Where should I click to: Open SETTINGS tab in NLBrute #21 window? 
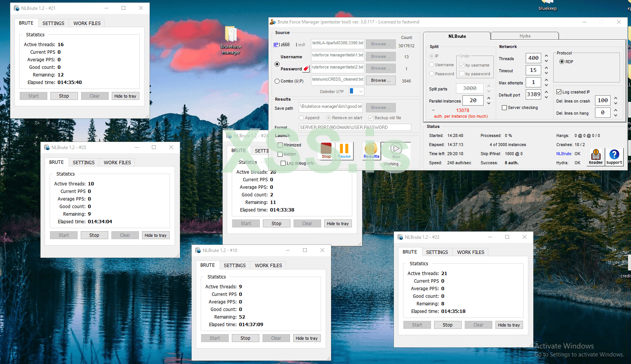tap(53, 23)
